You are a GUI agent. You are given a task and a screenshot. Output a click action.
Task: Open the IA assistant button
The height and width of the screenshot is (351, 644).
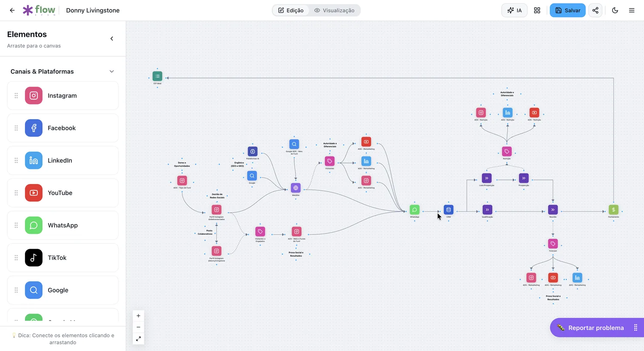tap(514, 10)
